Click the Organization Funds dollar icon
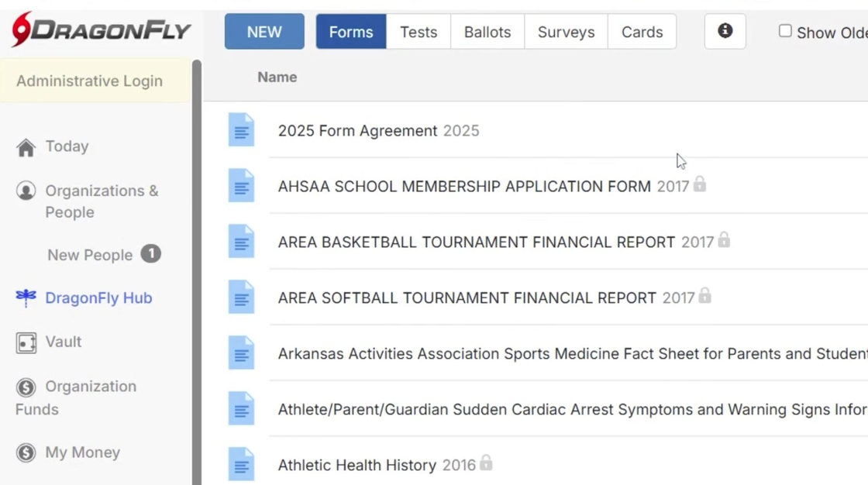 pyautogui.click(x=26, y=387)
